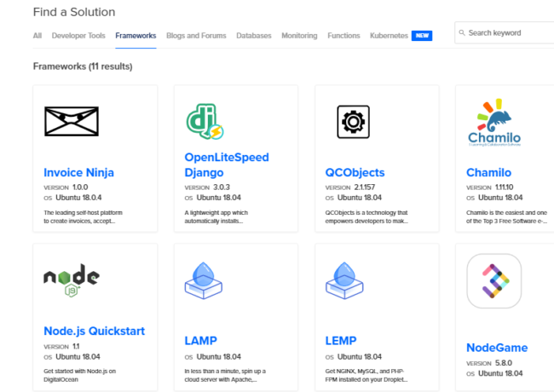Click the LAMP droplet logo

(x=204, y=280)
